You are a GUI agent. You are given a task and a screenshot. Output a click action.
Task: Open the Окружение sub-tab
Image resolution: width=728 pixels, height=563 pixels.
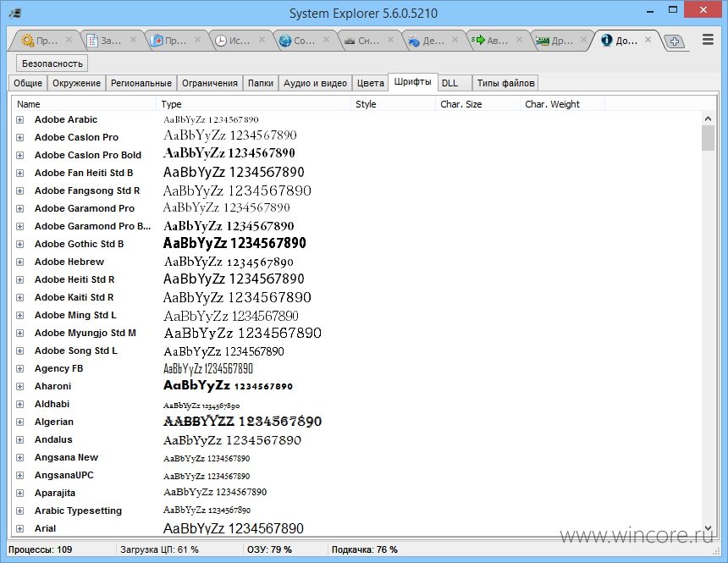[76, 83]
